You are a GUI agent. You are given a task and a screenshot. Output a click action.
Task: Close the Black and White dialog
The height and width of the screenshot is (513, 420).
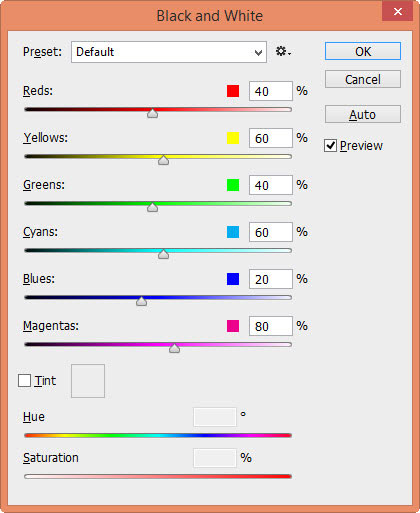398,12
